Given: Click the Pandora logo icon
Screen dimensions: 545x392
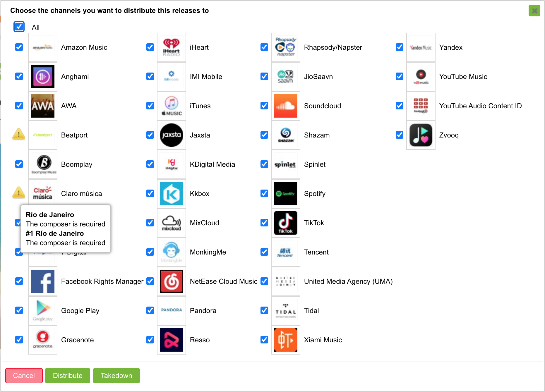Looking at the screenshot, I should coord(172,311).
